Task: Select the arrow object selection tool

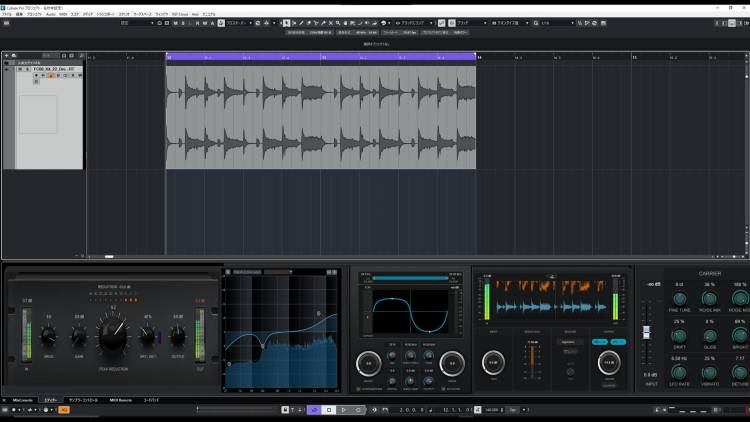Action: coord(287,22)
